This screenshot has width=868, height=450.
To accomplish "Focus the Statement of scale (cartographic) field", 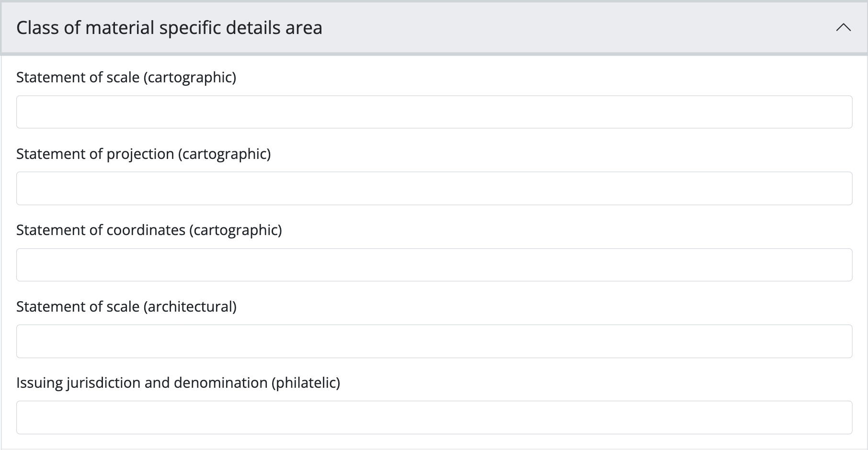I will pos(434,112).
